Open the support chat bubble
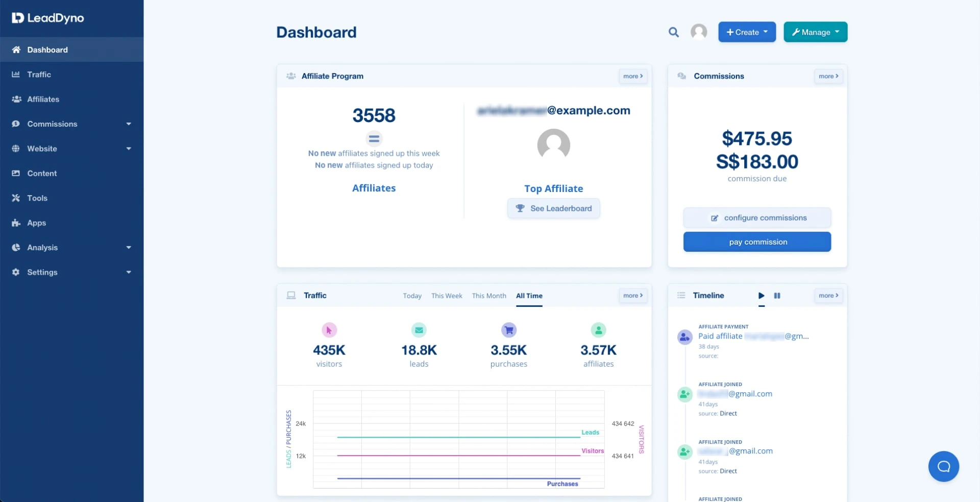 [x=943, y=466]
